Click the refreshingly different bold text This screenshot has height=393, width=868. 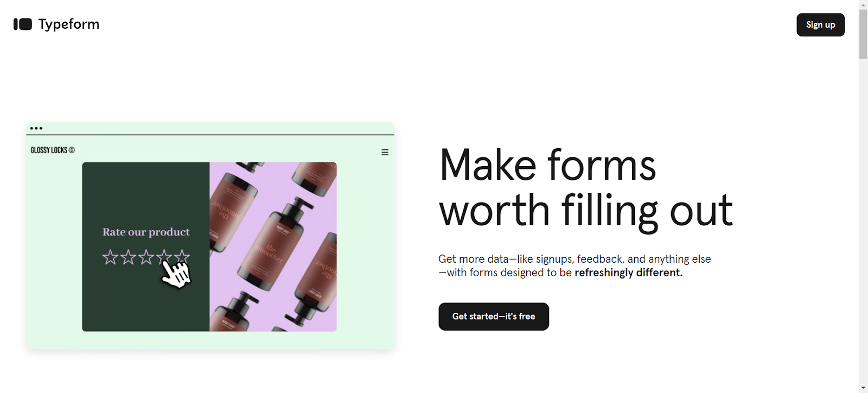(x=628, y=272)
